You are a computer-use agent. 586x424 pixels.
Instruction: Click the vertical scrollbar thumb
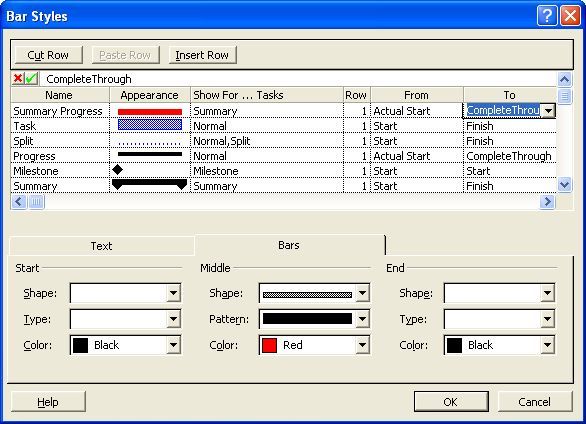coord(564,96)
